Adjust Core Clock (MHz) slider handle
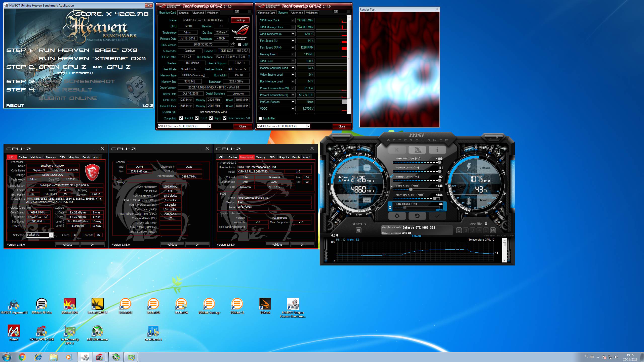This screenshot has height=362, width=644. click(x=411, y=189)
